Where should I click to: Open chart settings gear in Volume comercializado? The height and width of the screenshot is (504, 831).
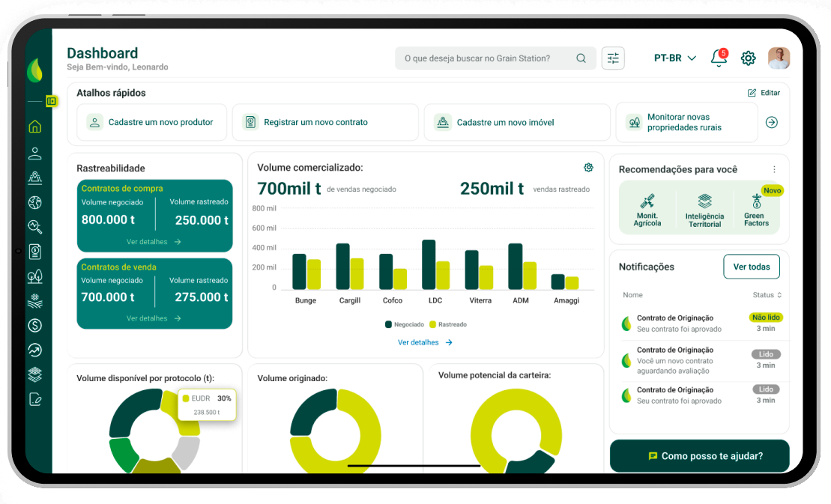coord(588,168)
